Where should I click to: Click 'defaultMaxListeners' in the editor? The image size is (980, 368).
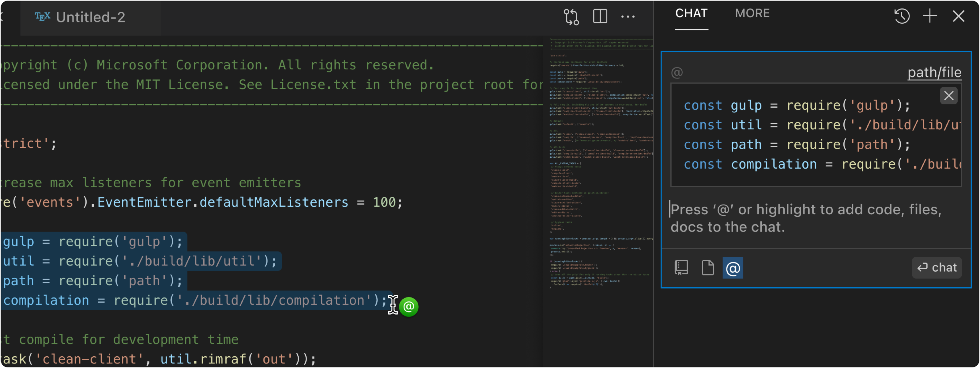click(x=273, y=202)
